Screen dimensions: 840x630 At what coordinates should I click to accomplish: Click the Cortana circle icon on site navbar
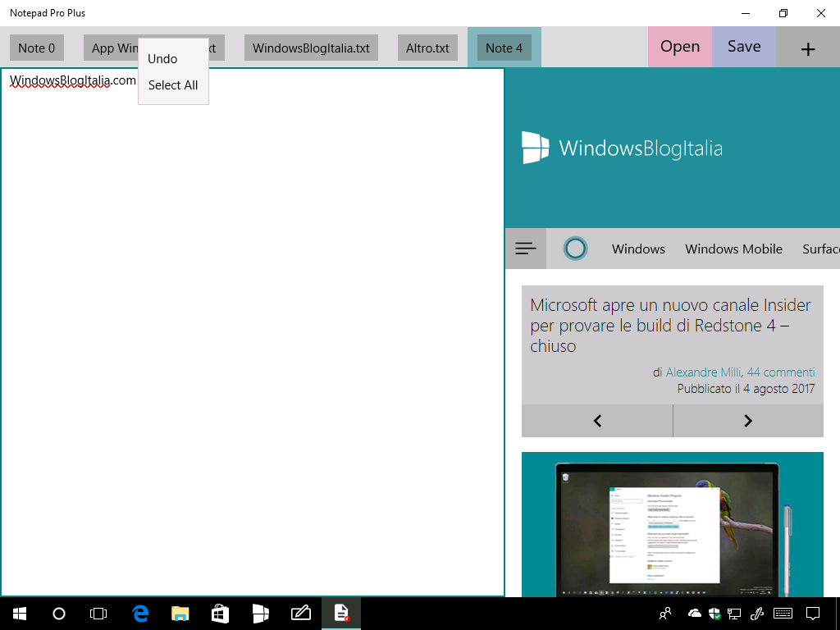575,249
